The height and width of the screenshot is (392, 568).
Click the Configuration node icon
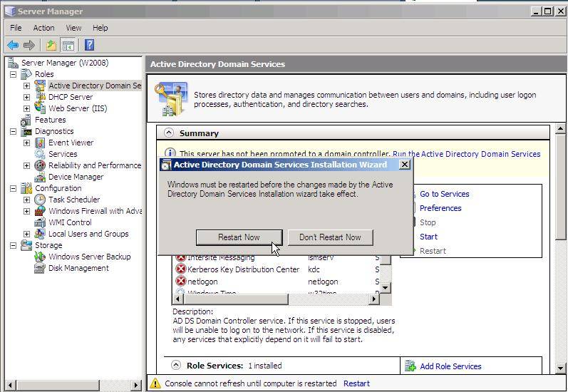tap(26, 188)
